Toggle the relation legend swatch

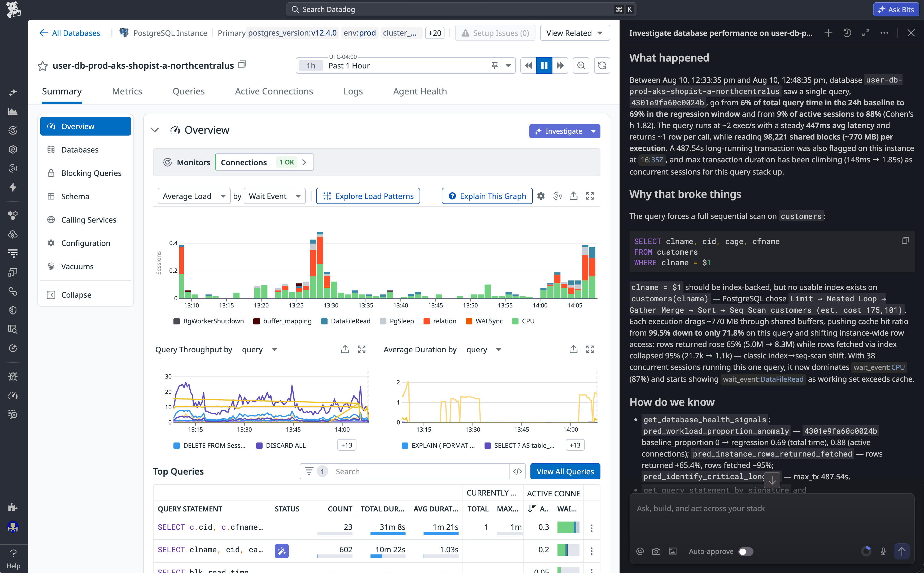coord(426,321)
